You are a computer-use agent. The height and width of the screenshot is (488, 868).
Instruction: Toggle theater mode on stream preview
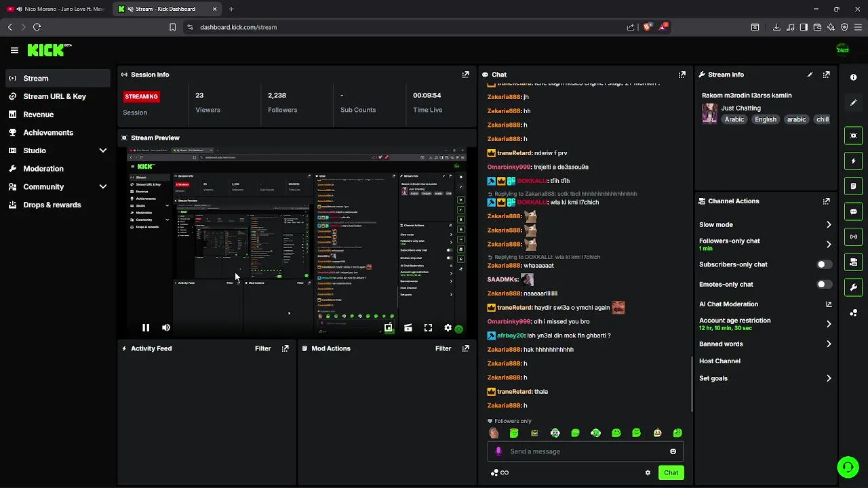(x=408, y=327)
